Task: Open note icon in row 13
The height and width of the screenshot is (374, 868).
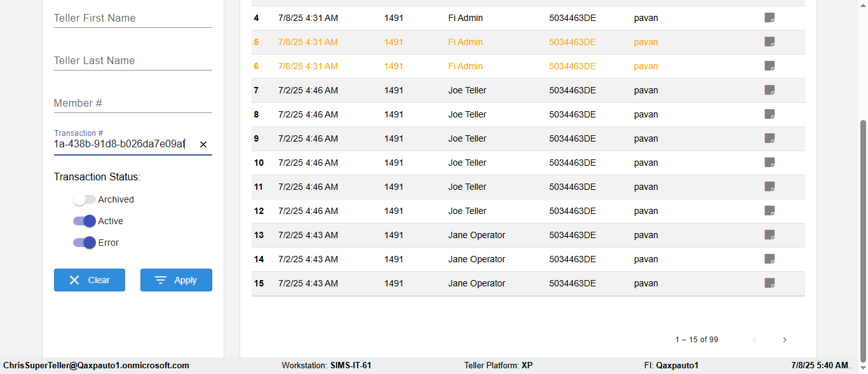Action: [x=770, y=235]
